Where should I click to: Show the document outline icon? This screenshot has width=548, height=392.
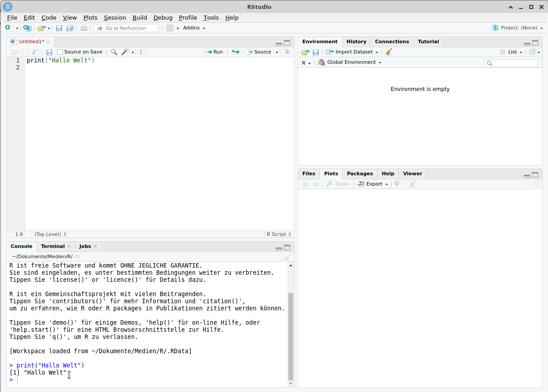(x=287, y=52)
